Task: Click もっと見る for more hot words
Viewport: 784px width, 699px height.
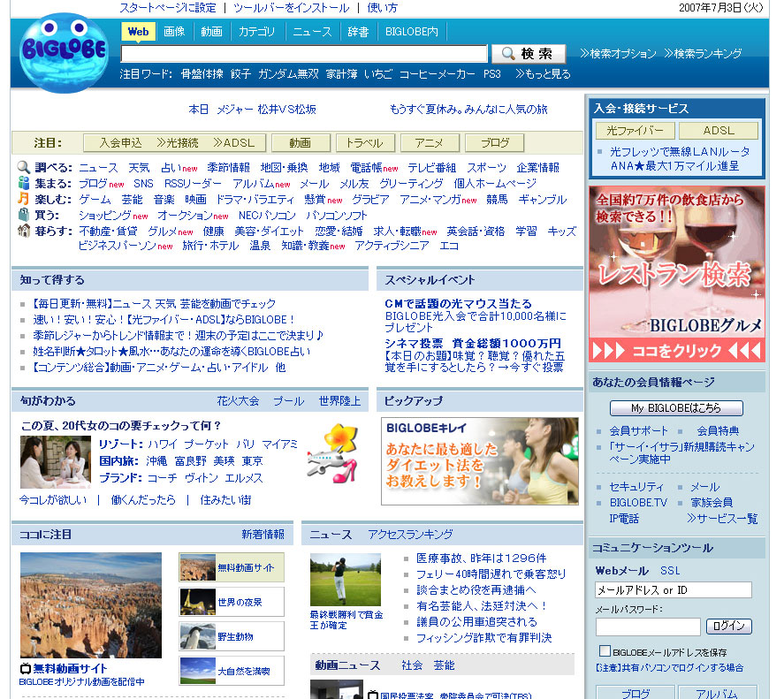Action: point(543,74)
